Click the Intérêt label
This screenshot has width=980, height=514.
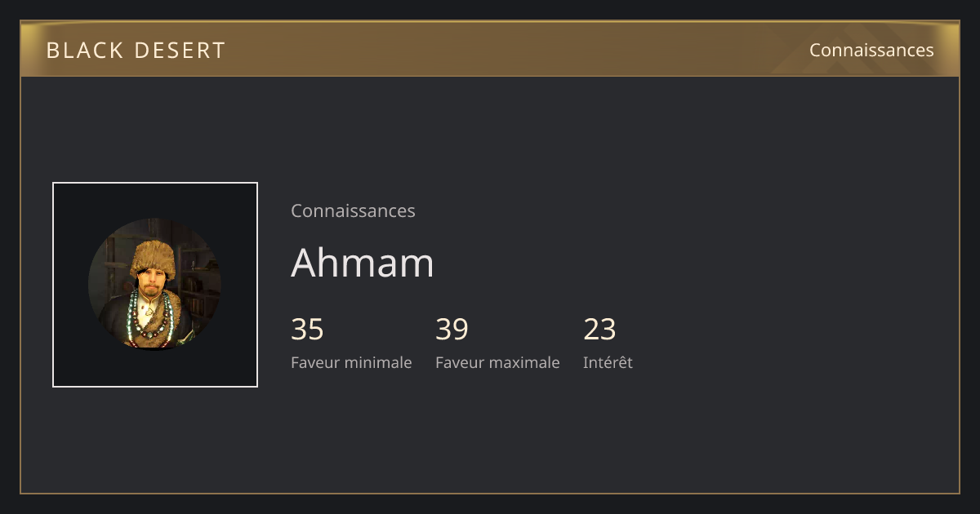(608, 362)
